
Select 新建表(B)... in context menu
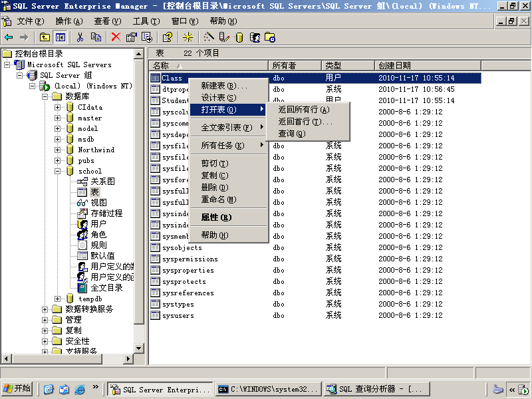point(229,86)
